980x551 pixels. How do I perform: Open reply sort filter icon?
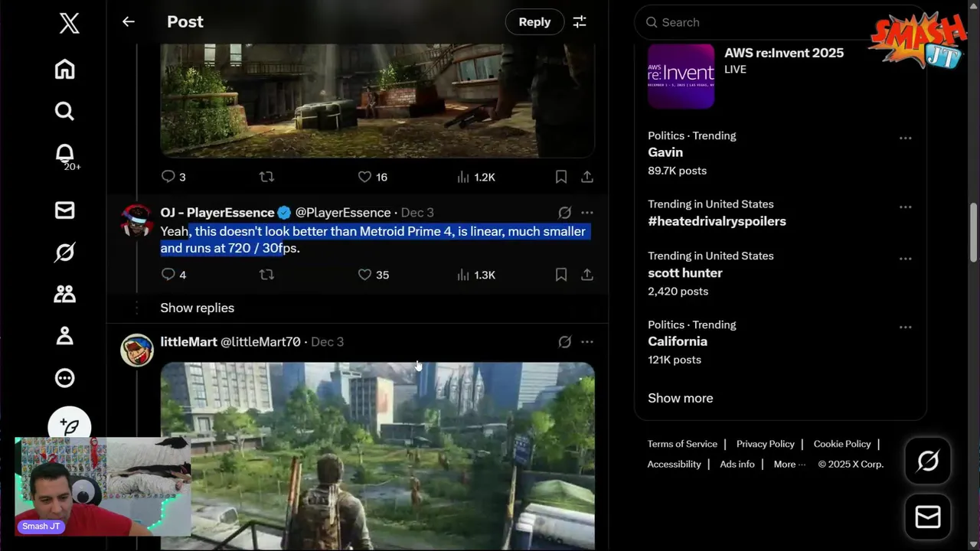pos(580,21)
